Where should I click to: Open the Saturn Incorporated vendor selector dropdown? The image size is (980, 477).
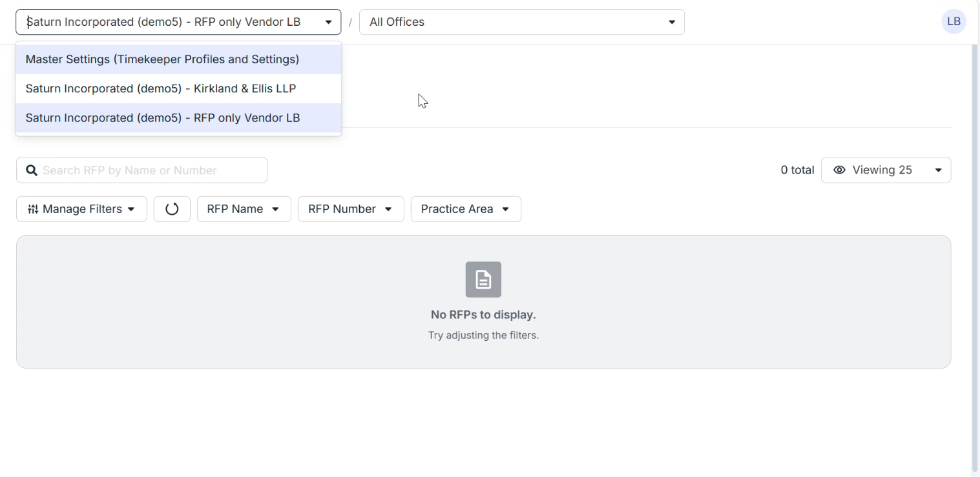178,22
